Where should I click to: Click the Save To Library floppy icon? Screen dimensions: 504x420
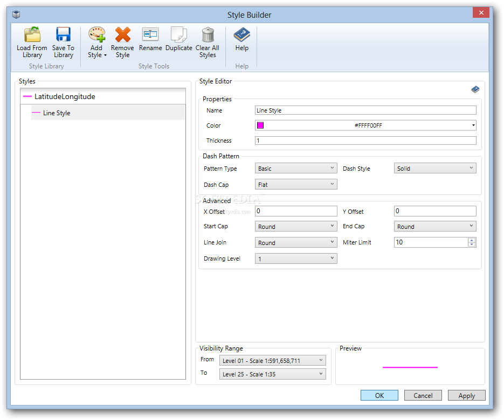[x=63, y=34]
